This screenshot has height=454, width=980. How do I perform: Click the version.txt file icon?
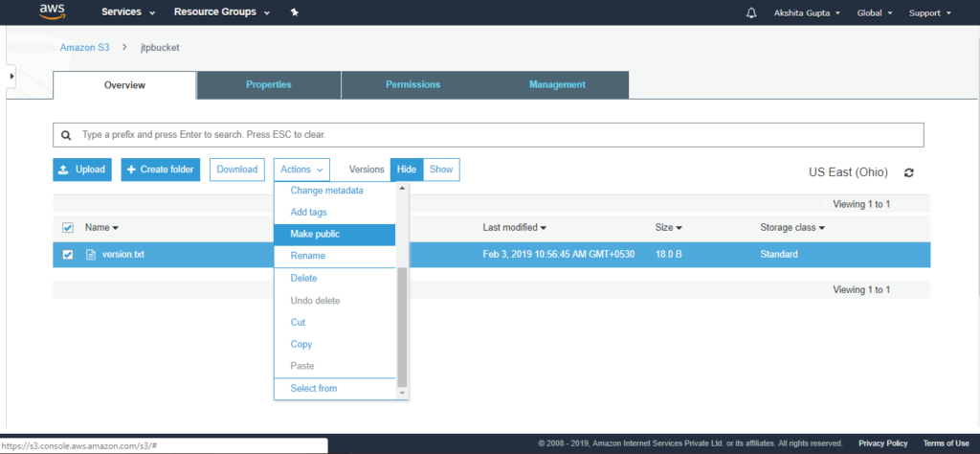coord(91,255)
